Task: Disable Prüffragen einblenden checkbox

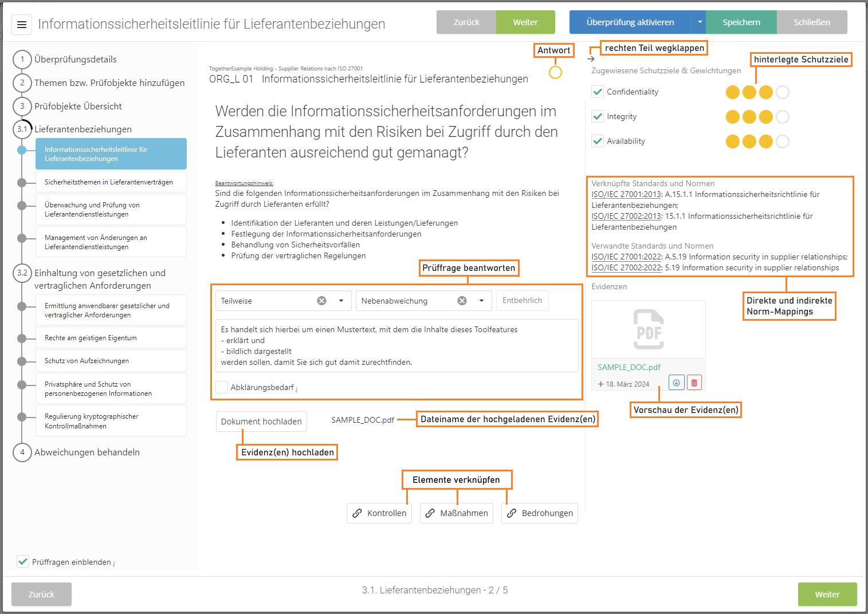Action: coord(23,561)
